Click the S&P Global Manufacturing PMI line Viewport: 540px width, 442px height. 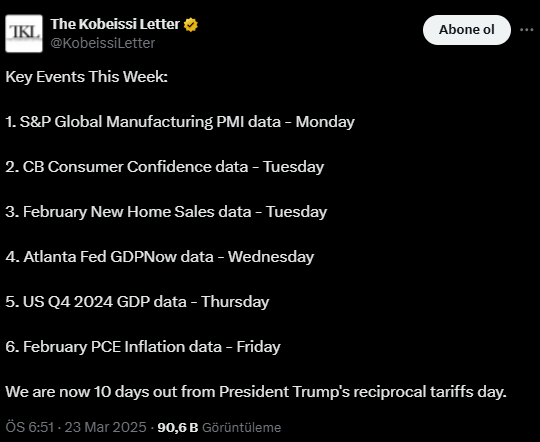[180, 122]
